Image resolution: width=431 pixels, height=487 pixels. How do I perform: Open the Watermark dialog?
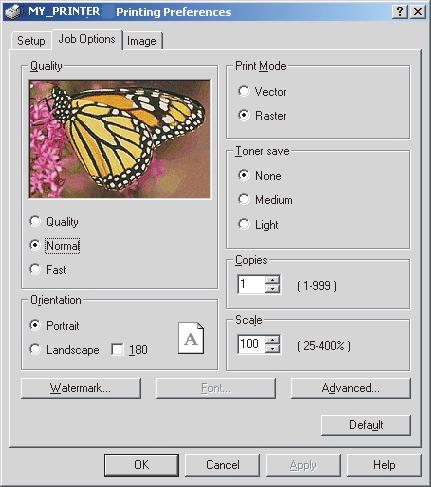[81, 388]
